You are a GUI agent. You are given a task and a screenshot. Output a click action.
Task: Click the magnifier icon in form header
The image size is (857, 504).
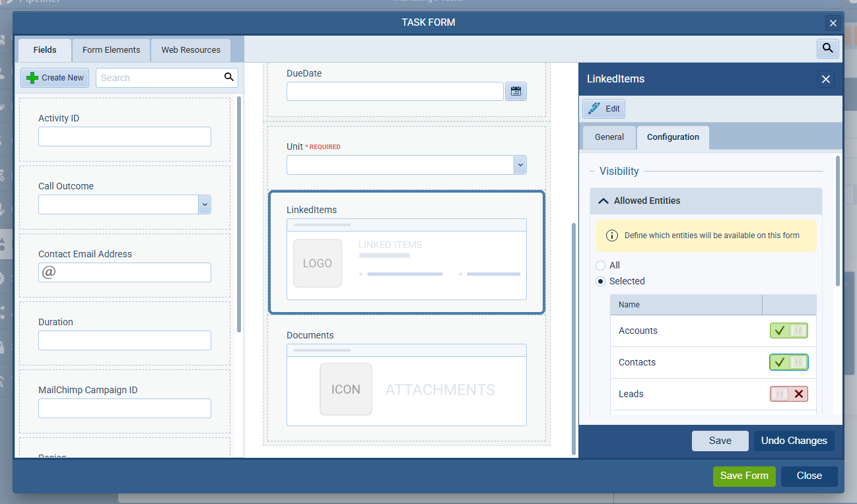point(827,48)
